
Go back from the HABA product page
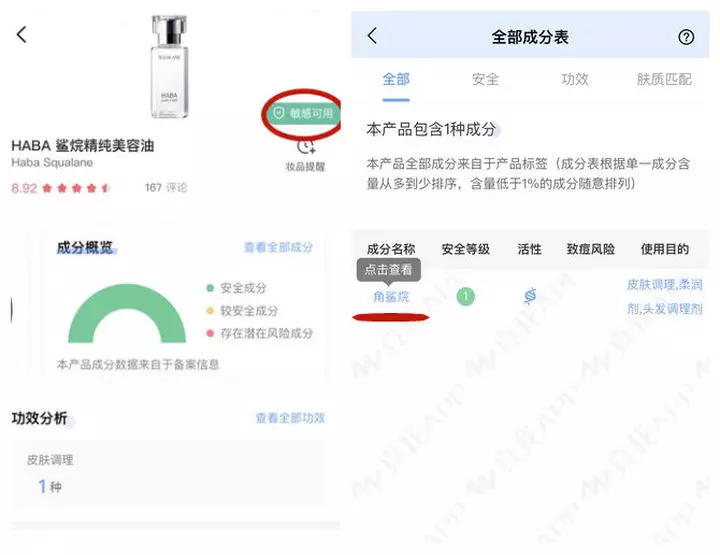coord(21,34)
